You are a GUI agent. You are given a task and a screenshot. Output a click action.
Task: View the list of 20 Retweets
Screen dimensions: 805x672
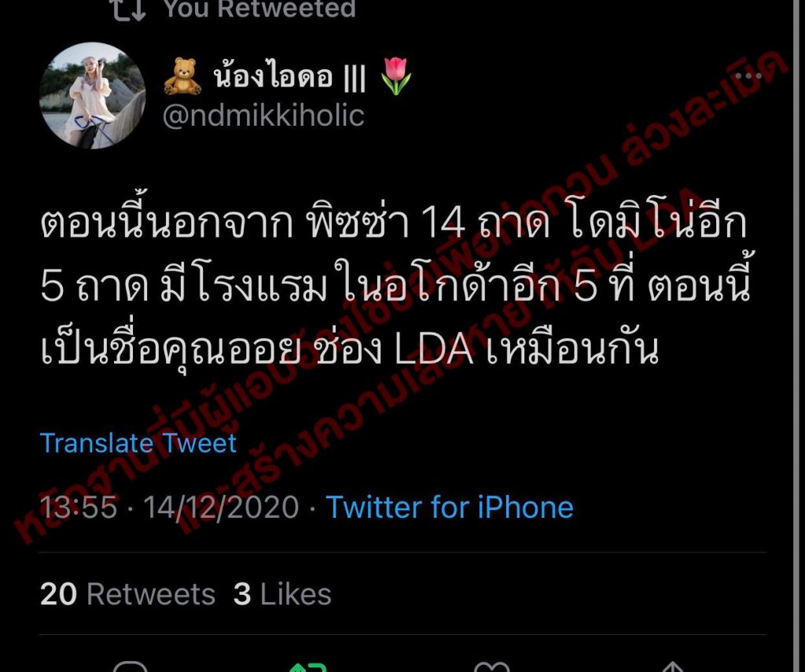(x=127, y=594)
